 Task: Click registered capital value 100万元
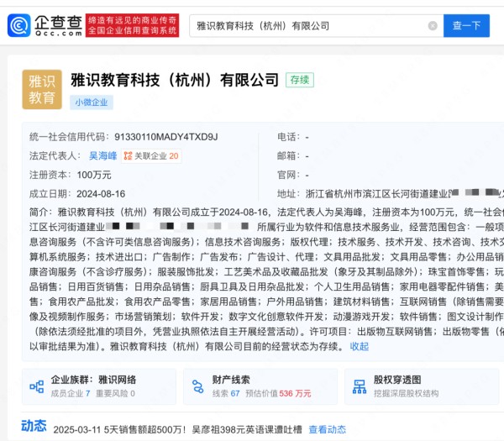point(94,175)
